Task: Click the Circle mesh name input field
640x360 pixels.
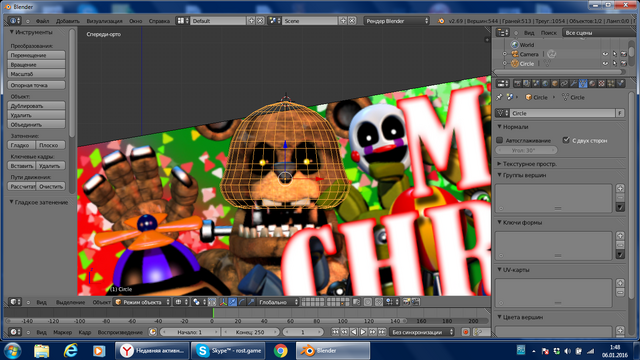Action: tap(562, 113)
